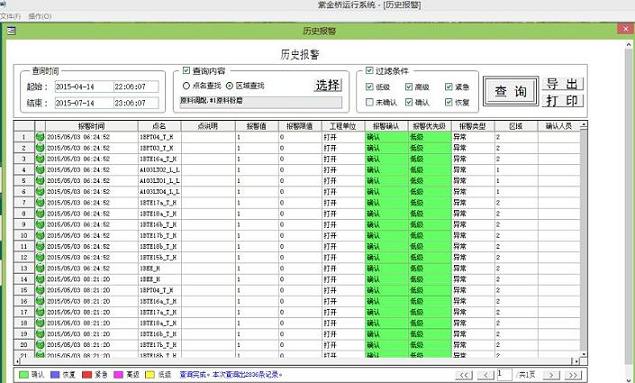This screenshot has height=383, width=635.
Task: Click the start date field 2015-04-14
Action: pyautogui.click(x=83, y=87)
